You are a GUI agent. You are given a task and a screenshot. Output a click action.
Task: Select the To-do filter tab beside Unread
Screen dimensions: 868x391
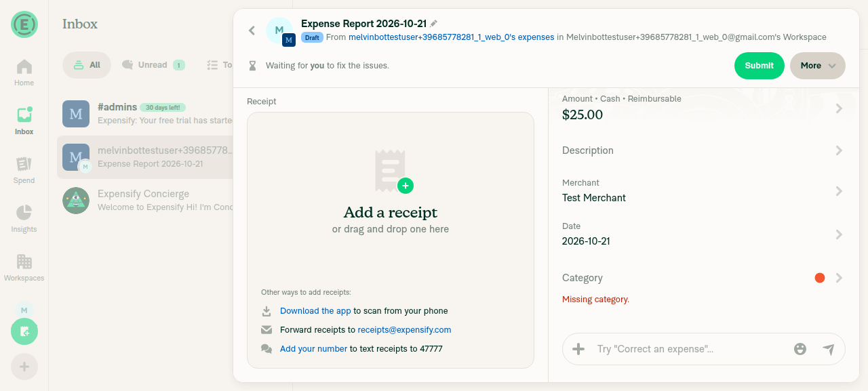click(x=219, y=65)
